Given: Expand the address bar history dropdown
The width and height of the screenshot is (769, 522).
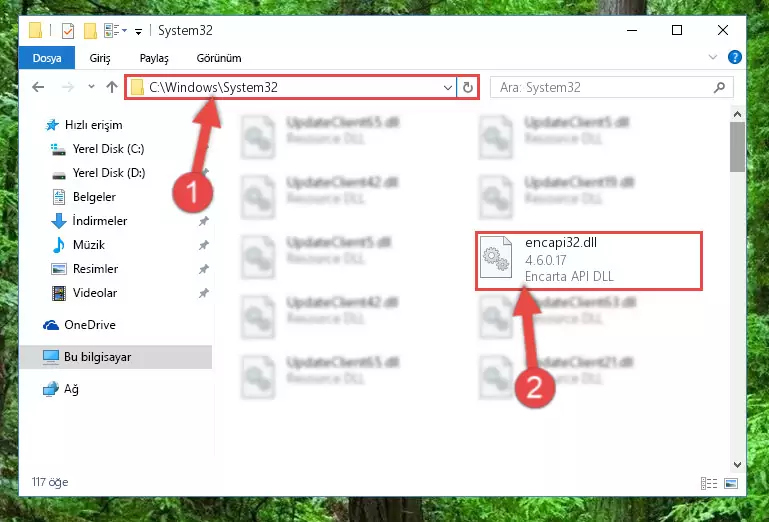Looking at the screenshot, I should tap(448, 88).
